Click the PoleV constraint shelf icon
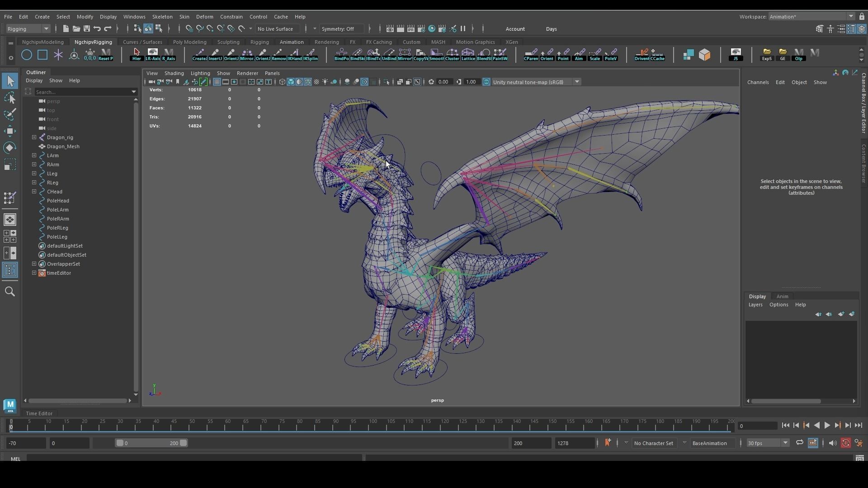This screenshot has height=488, width=868. pyautogui.click(x=610, y=55)
